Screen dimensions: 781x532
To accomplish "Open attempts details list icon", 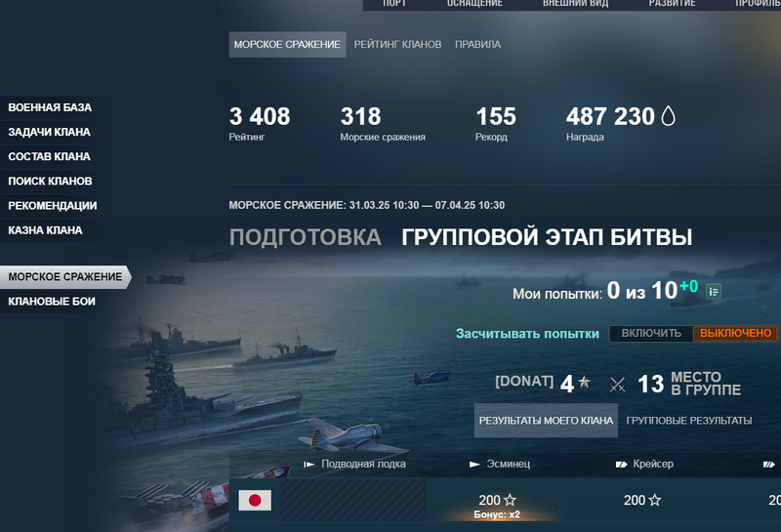I will click(714, 292).
